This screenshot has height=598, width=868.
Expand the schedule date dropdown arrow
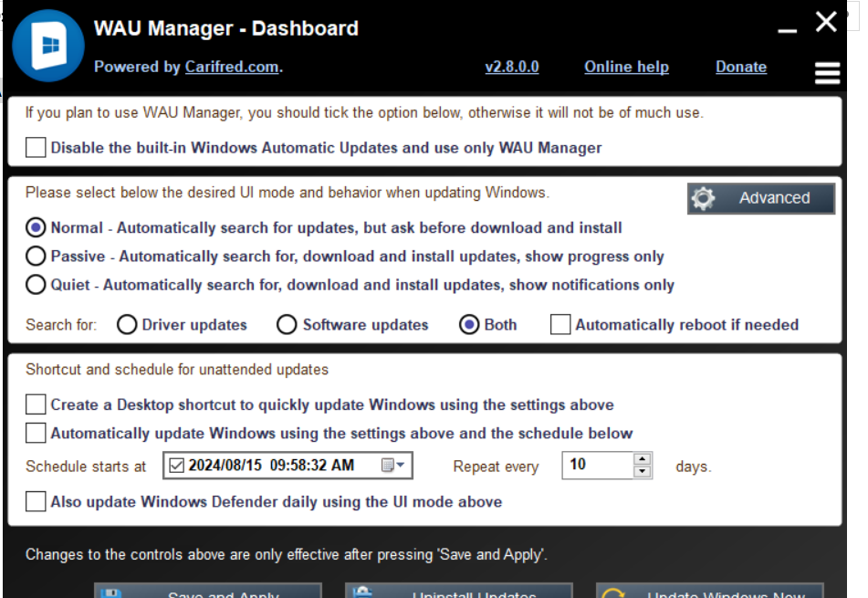401,465
